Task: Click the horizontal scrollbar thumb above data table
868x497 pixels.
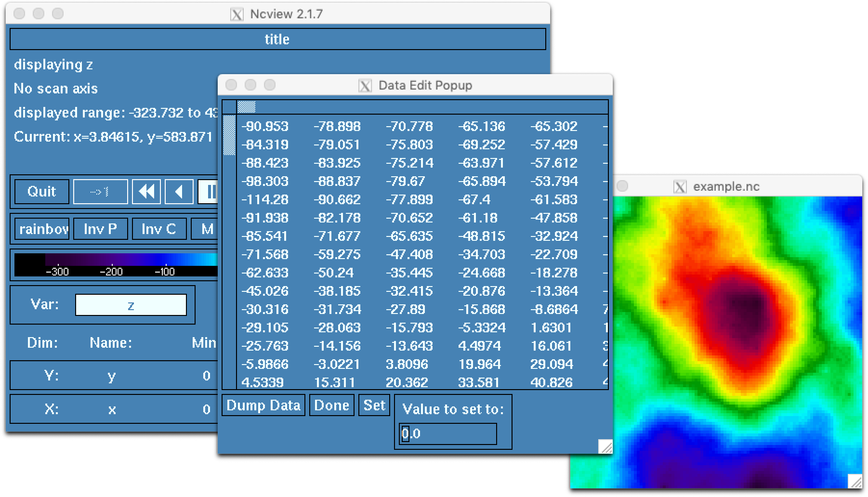Action: (x=246, y=107)
